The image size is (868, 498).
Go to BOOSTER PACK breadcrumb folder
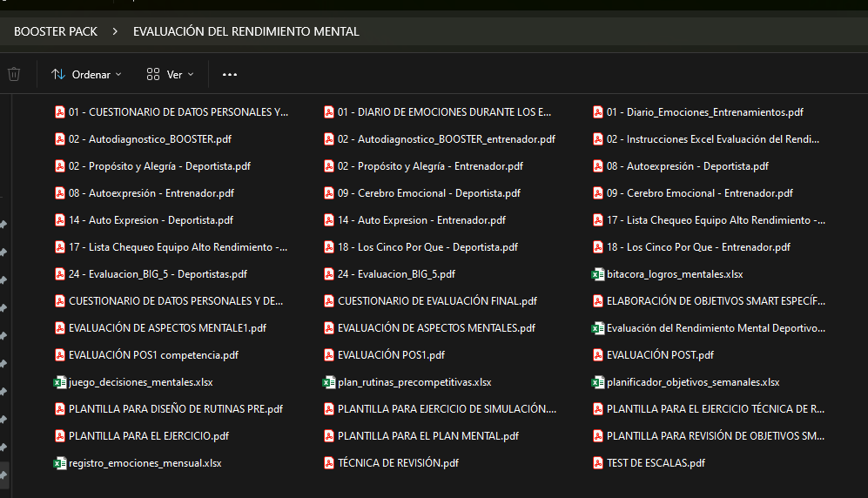click(56, 31)
